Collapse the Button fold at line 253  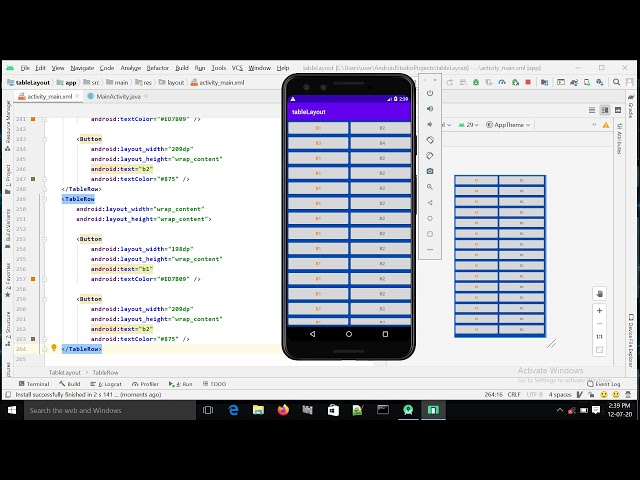click(44, 239)
